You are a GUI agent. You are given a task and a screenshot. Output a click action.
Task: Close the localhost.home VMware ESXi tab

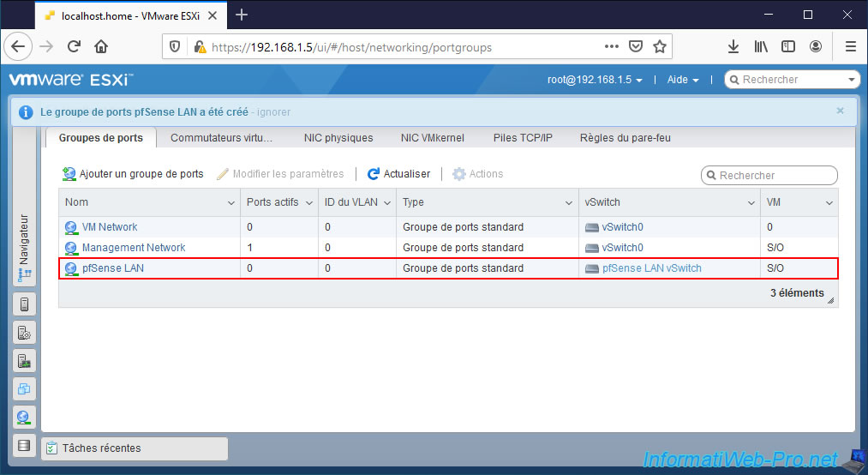(213, 16)
